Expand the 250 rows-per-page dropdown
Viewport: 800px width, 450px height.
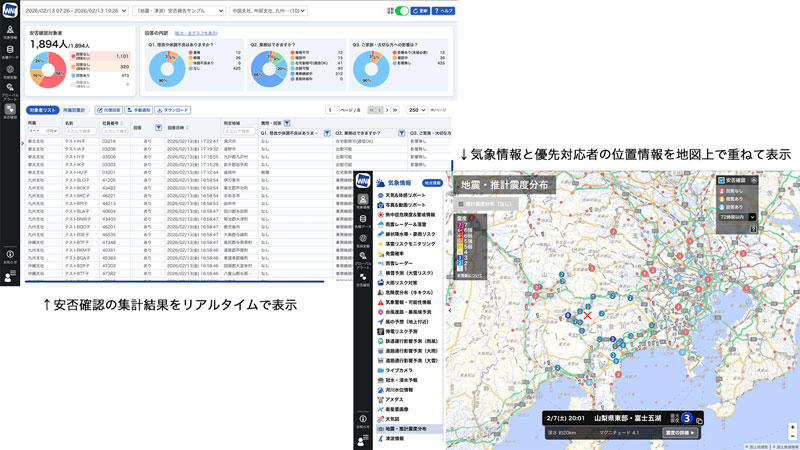[414, 109]
